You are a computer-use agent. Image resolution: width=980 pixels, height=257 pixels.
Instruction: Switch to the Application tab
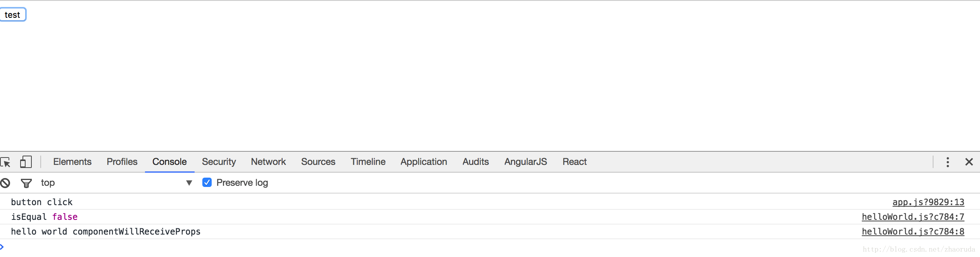(424, 162)
